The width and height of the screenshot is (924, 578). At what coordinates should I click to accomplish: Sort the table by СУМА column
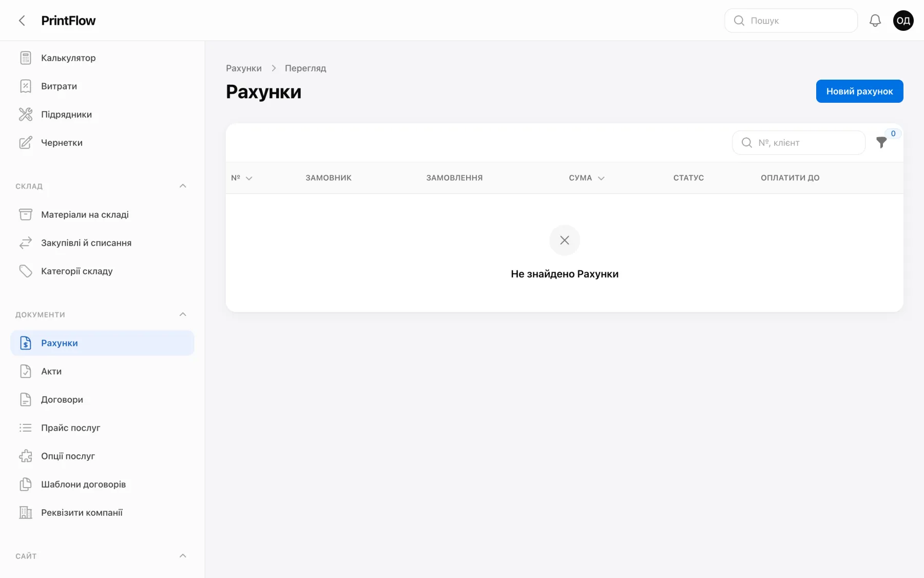tap(587, 178)
